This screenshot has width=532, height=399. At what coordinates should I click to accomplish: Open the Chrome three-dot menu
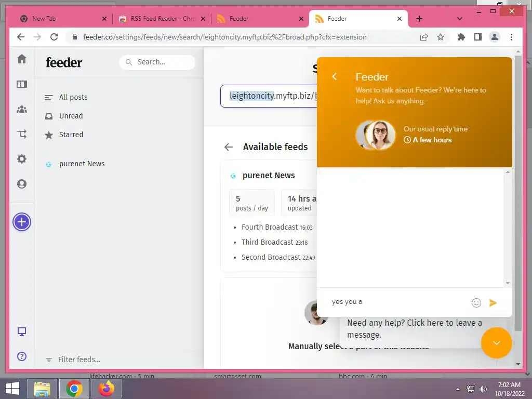point(511,37)
